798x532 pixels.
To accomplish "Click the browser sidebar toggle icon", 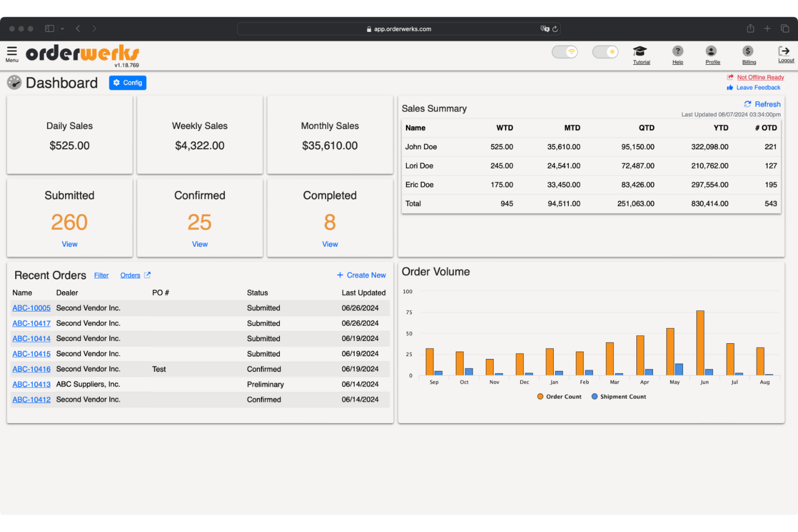I will (50, 29).
